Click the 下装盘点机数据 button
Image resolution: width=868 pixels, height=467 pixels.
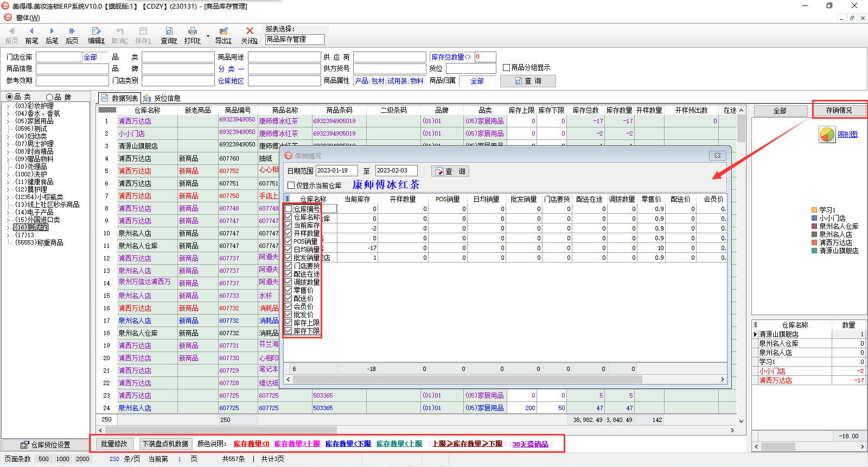165,444
